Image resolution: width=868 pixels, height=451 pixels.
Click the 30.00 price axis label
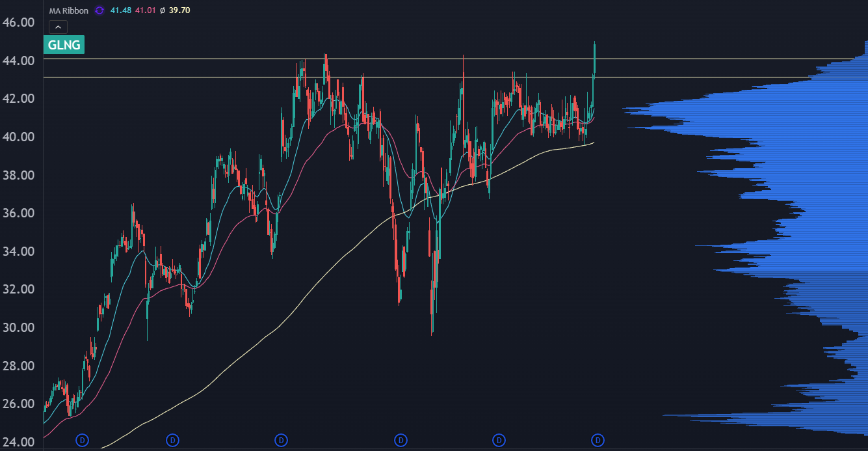pyautogui.click(x=18, y=327)
